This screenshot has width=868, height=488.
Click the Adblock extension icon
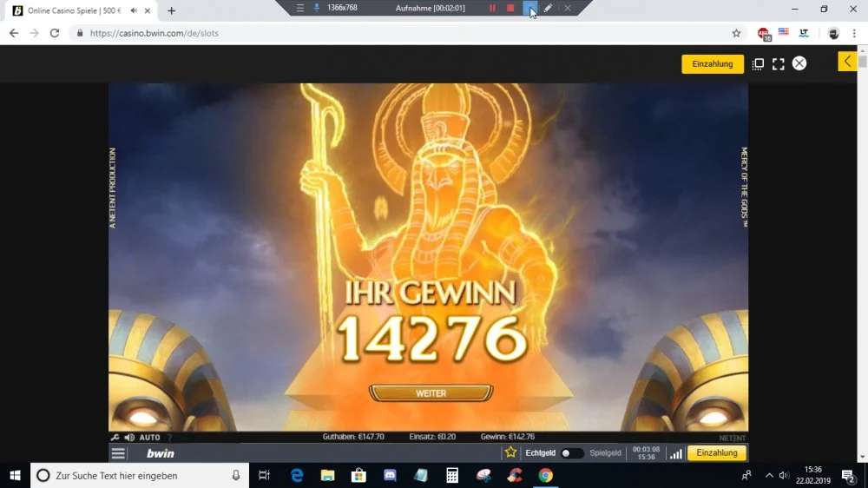763,34
